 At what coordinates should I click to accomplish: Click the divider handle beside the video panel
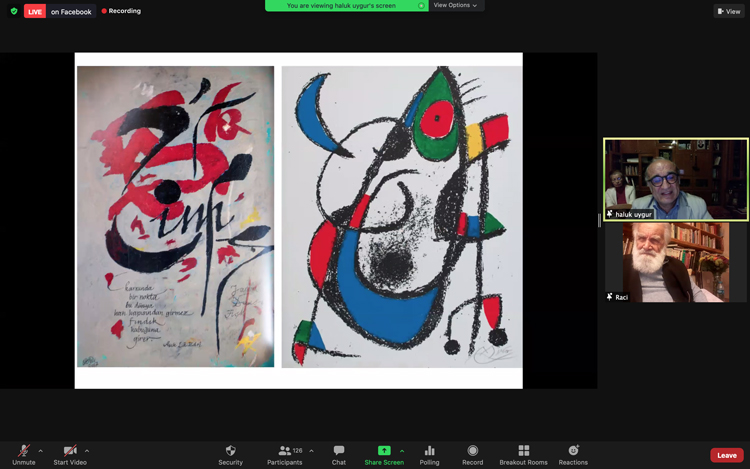[x=599, y=220]
